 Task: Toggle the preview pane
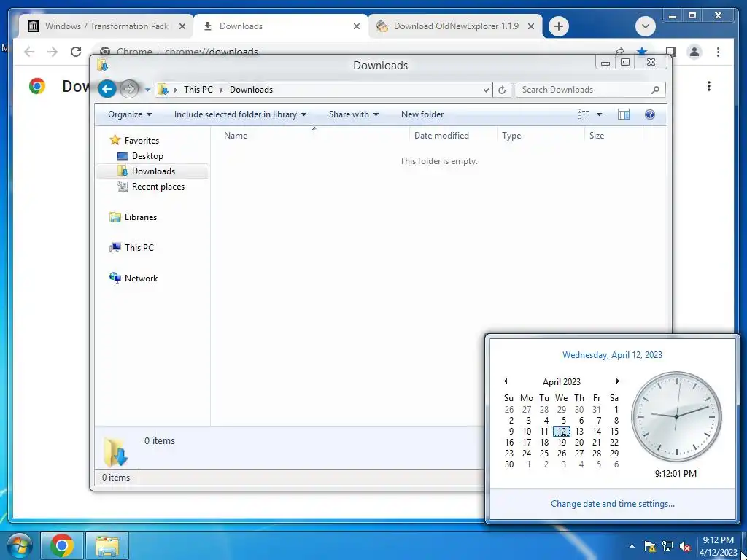623,114
